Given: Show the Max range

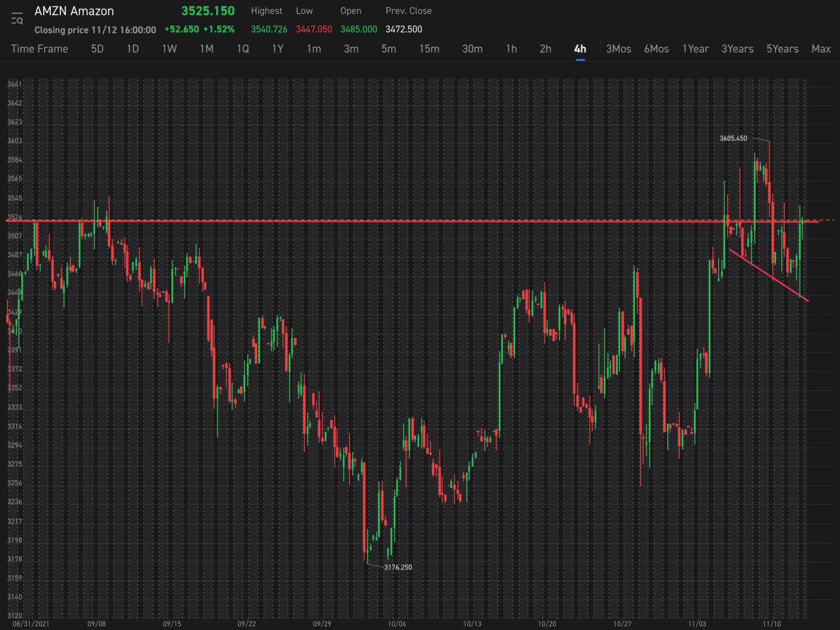Looking at the screenshot, I should point(821,49).
